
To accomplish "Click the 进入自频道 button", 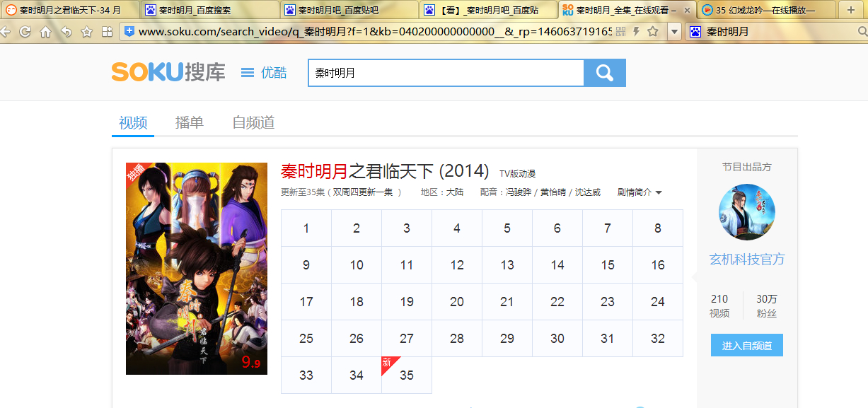I will [x=747, y=345].
